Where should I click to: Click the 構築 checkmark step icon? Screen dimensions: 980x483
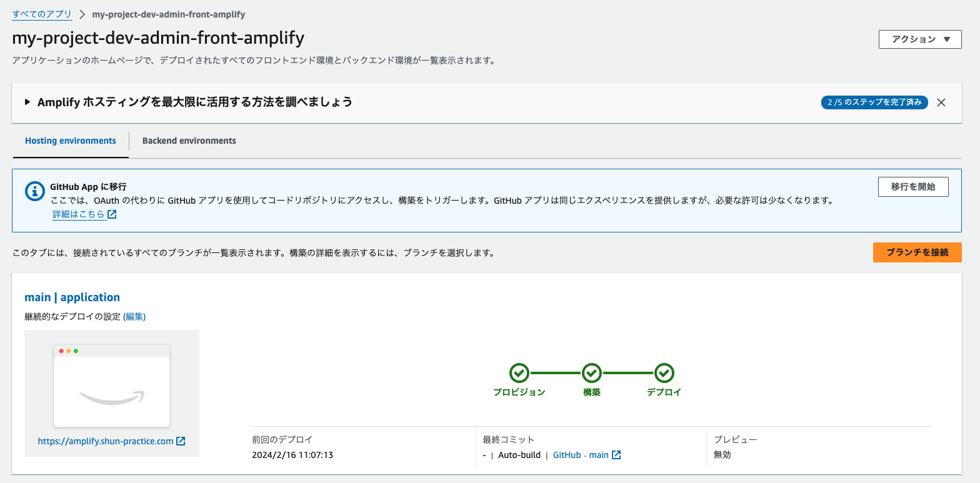(x=591, y=373)
